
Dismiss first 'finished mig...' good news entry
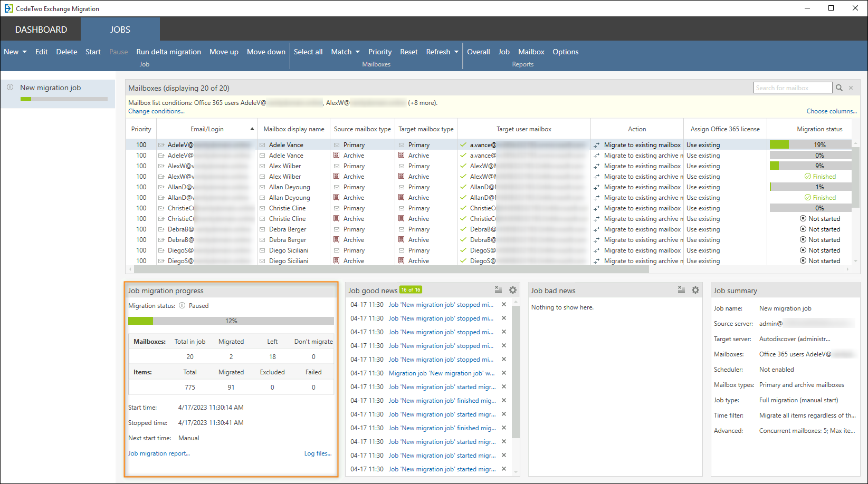(504, 400)
